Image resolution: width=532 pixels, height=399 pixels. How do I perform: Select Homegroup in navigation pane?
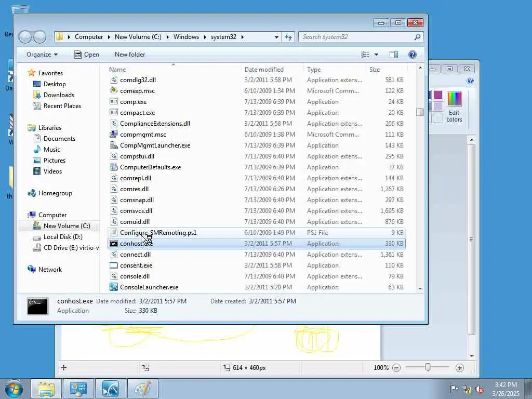(55, 193)
